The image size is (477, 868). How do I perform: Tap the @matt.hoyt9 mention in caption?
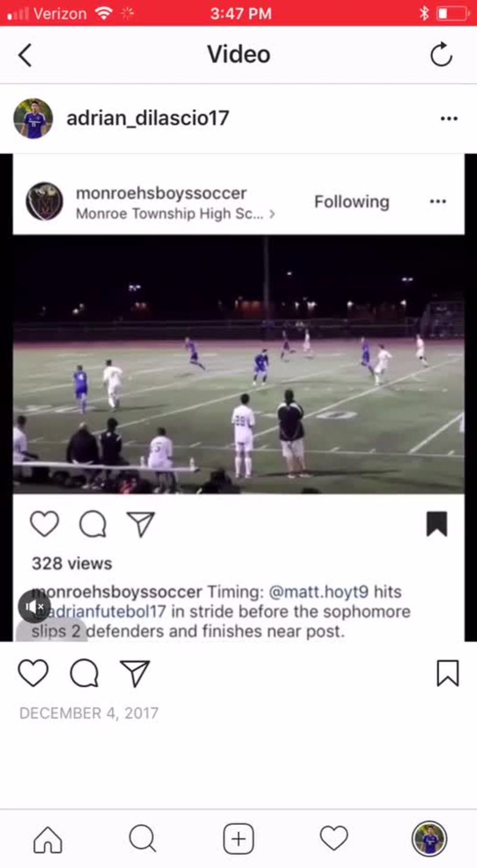(319, 592)
